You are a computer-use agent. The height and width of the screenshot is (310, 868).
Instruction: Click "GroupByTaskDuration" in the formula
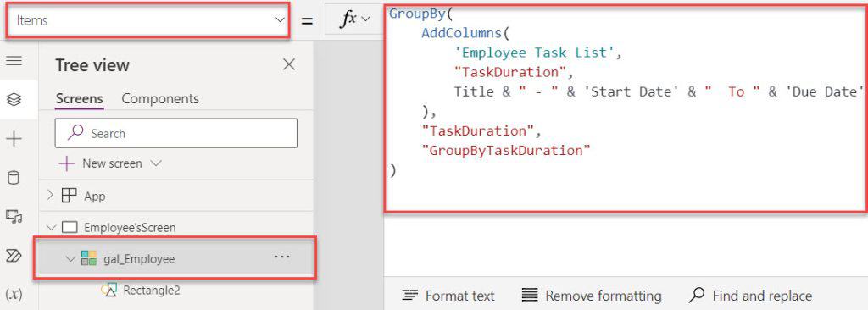pyautogui.click(x=506, y=150)
